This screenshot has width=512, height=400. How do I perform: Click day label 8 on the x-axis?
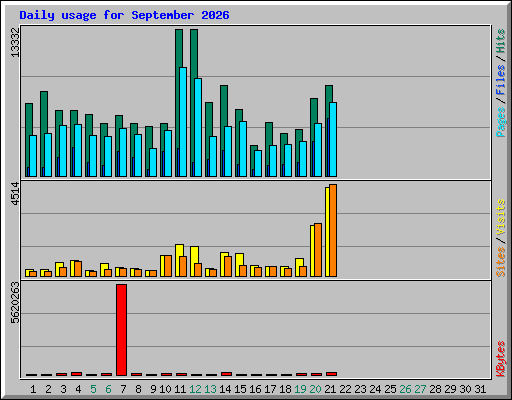pos(138,389)
